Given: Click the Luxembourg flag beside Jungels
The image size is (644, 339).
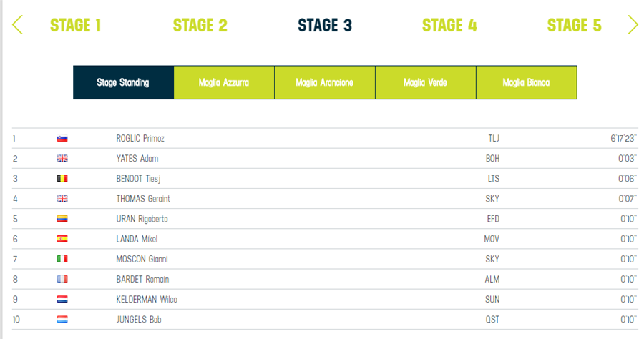Looking at the screenshot, I should click(x=62, y=320).
